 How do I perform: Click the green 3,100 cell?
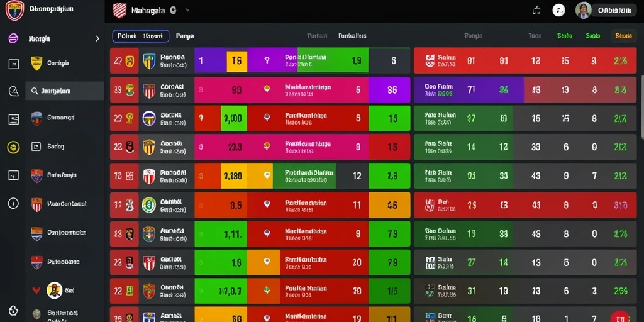click(234, 118)
